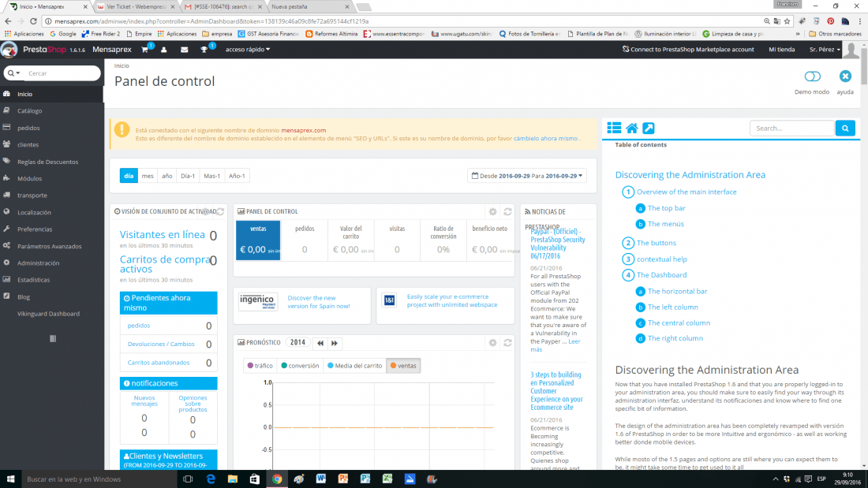Open Overview of the main interface
The height and width of the screenshot is (488, 868).
coord(687,192)
